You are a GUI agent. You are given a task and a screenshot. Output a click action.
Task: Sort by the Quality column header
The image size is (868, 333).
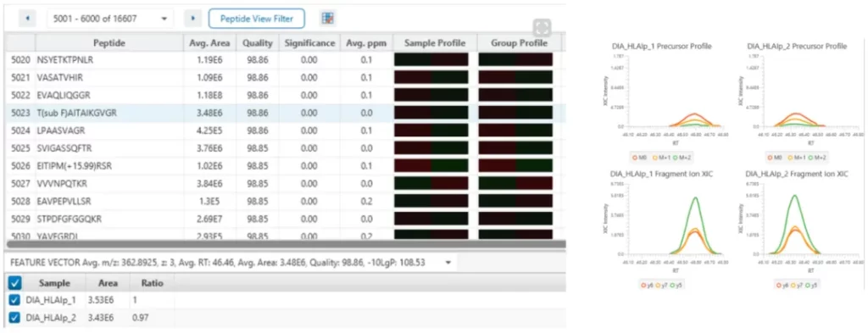pos(258,42)
